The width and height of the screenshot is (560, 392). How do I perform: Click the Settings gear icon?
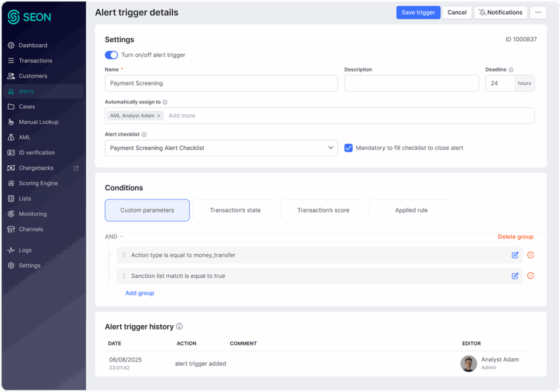[11, 266]
